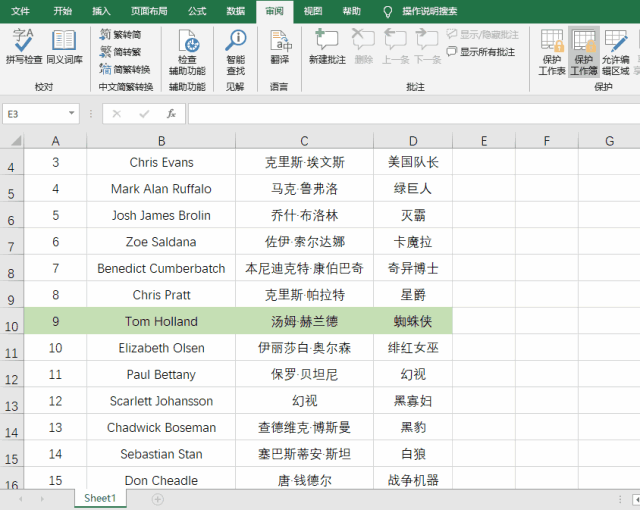
Task: Click 检查辅助功能 accessibility checker
Action: point(187,52)
